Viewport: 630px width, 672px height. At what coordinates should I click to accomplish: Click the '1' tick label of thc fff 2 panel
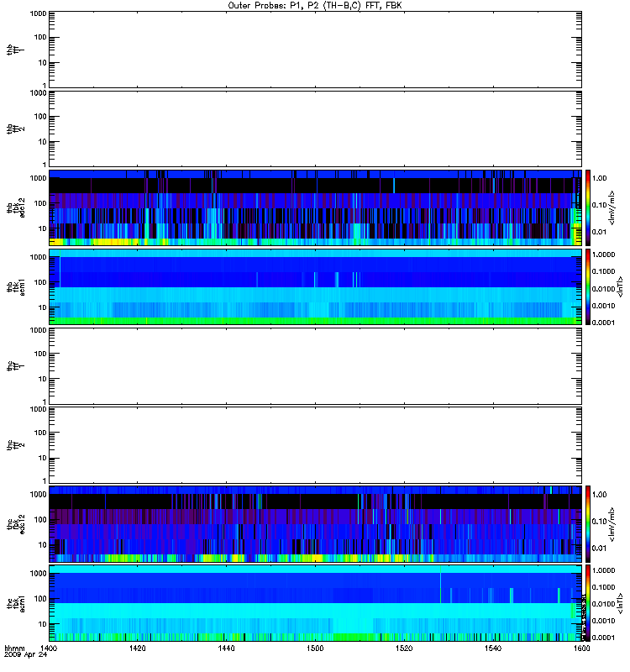pos(45,481)
